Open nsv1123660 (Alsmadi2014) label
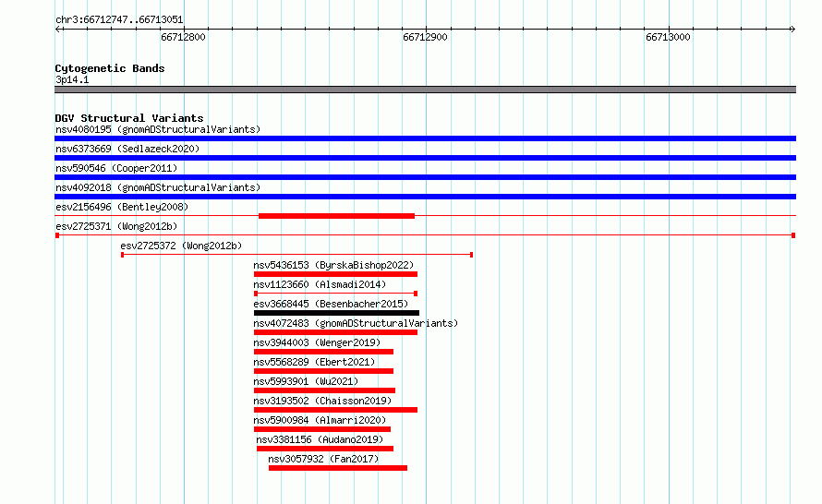The width and height of the screenshot is (822, 504). (x=320, y=284)
